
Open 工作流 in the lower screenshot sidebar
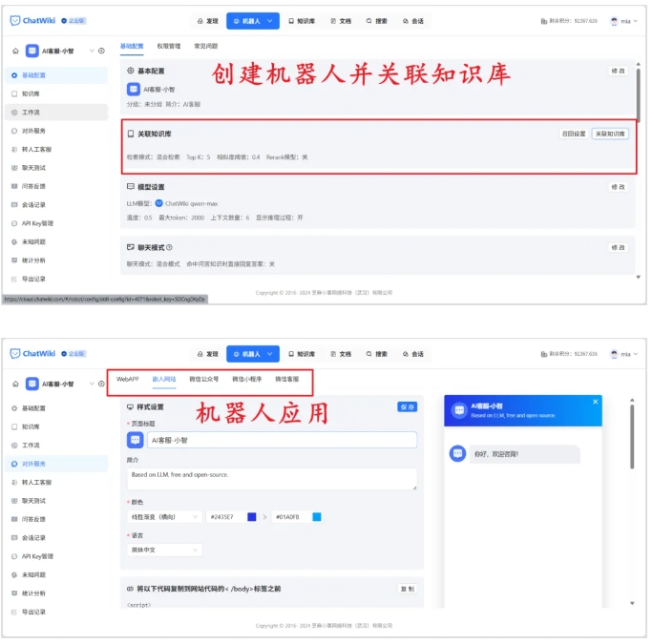point(56,445)
